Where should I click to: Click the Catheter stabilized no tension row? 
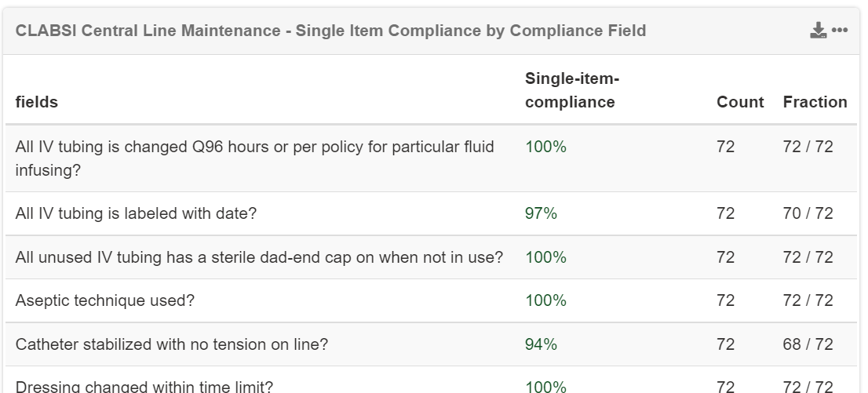coord(172,344)
